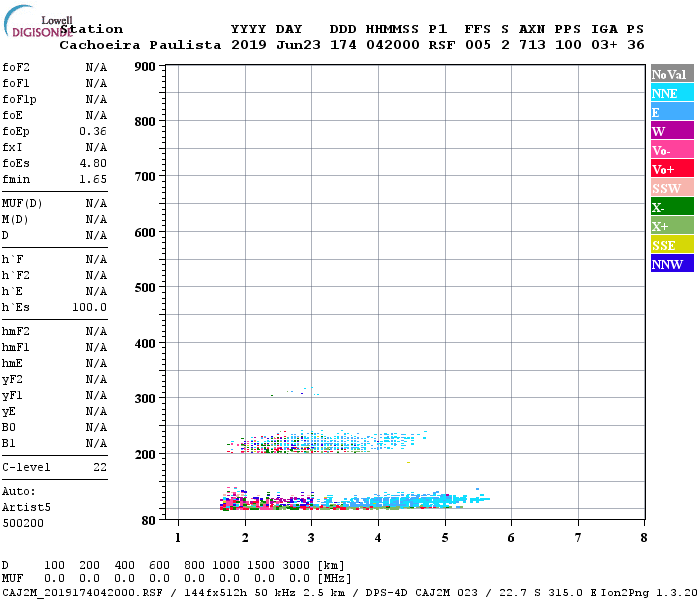Viewport: 700px width, 600px height.
Task: Click the year value 2019
Action: (249, 45)
